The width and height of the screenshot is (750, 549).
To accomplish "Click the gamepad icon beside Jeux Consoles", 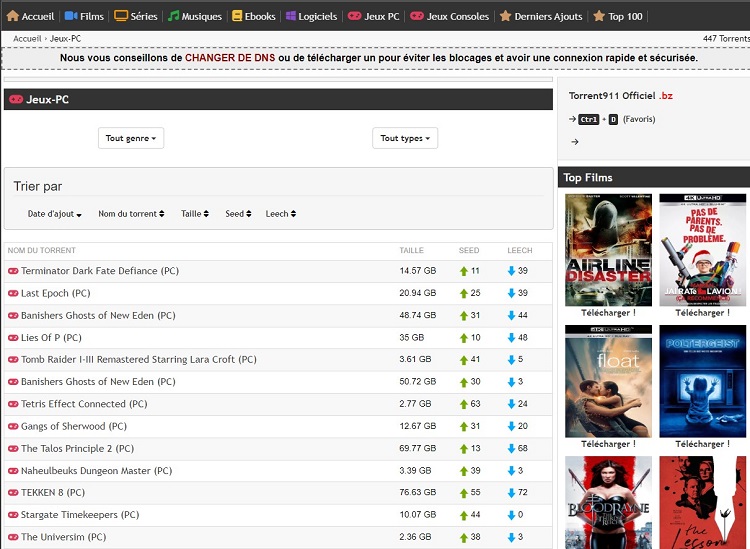I will (x=417, y=16).
